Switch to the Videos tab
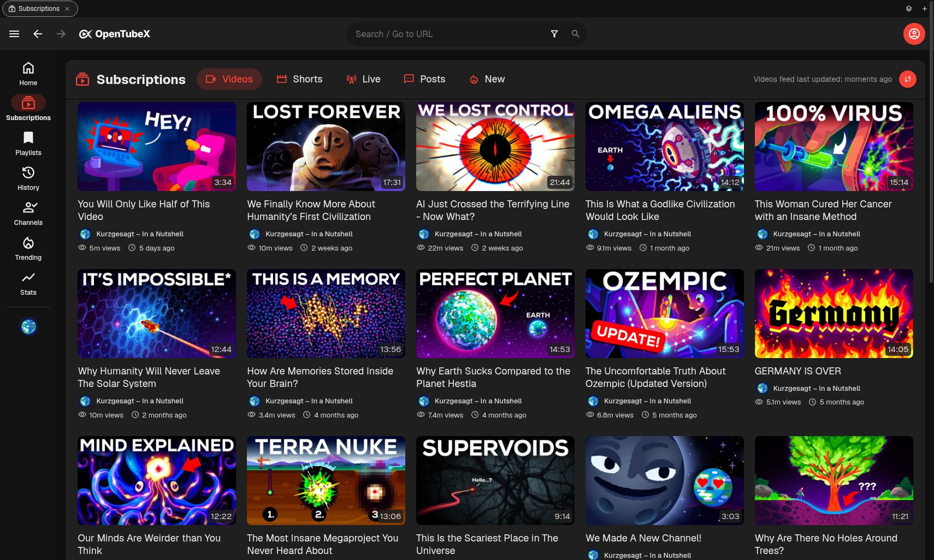Viewport: 934px width, 560px height. (229, 79)
